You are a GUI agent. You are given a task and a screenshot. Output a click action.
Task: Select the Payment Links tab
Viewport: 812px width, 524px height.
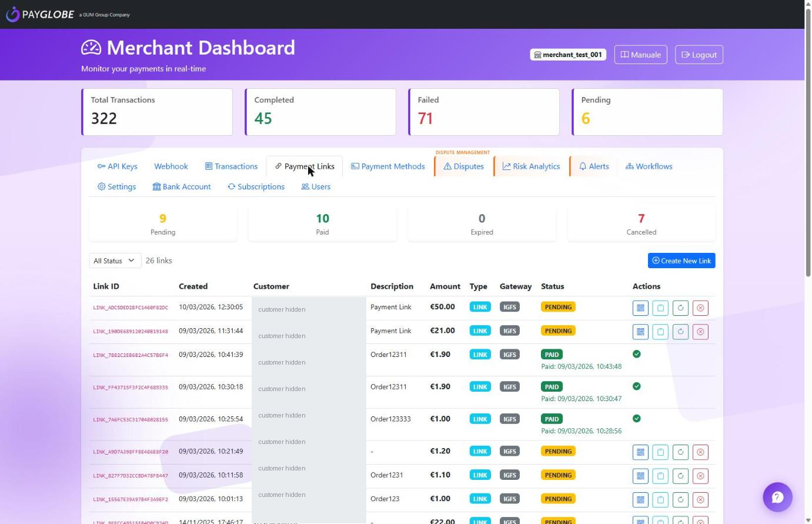(x=305, y=166)
